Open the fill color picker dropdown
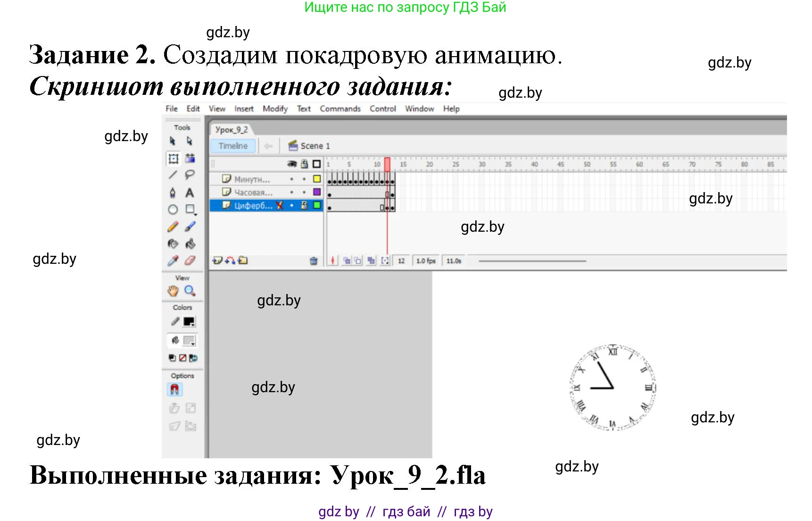Screen dimensions: 812x521 pos(189,341)
